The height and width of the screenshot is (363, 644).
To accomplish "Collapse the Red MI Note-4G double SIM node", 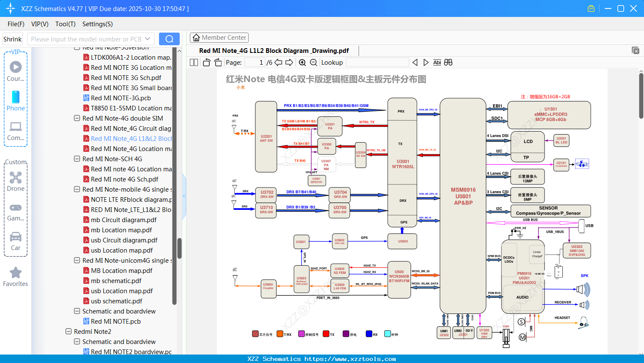I will click(x=77, y=118).
